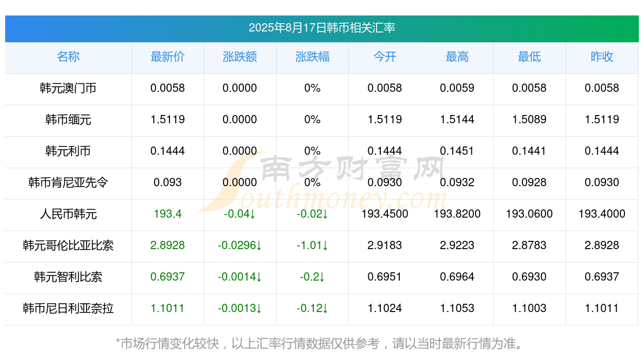This screenshot has width=644, height=360.
Task: Select the '最低' column header
Action: point(529,57)
